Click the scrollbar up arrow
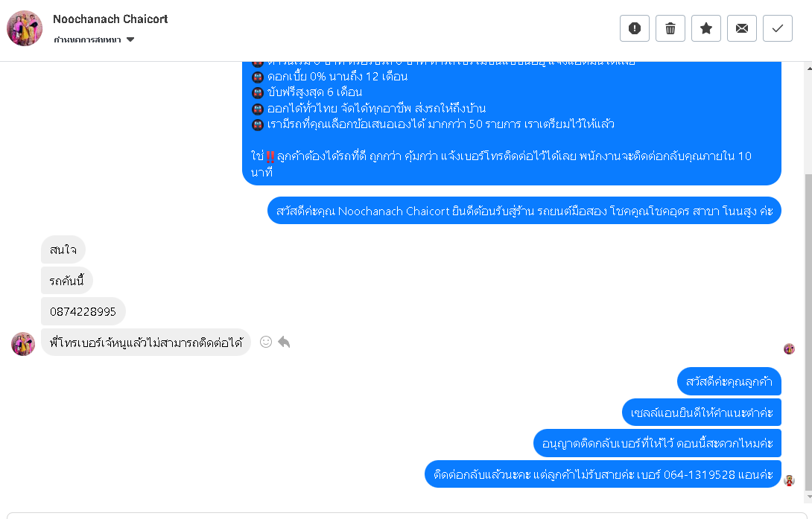This screenshot has height=519, width=812. (807, 67)
